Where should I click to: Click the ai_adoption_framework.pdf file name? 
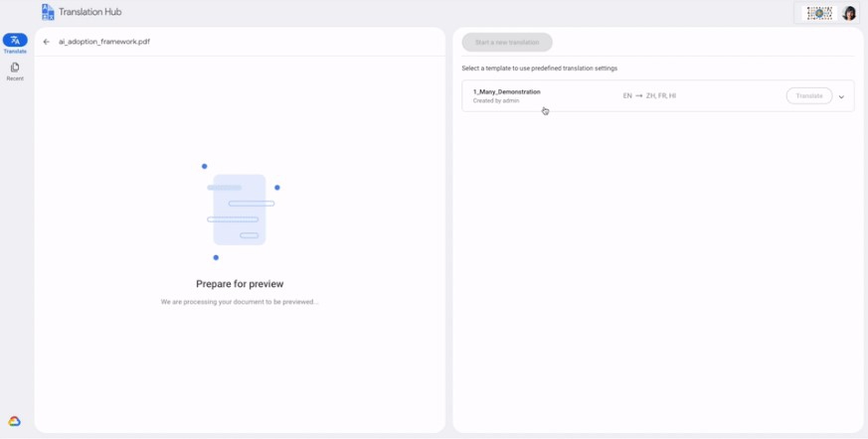[x=104, y=42]
